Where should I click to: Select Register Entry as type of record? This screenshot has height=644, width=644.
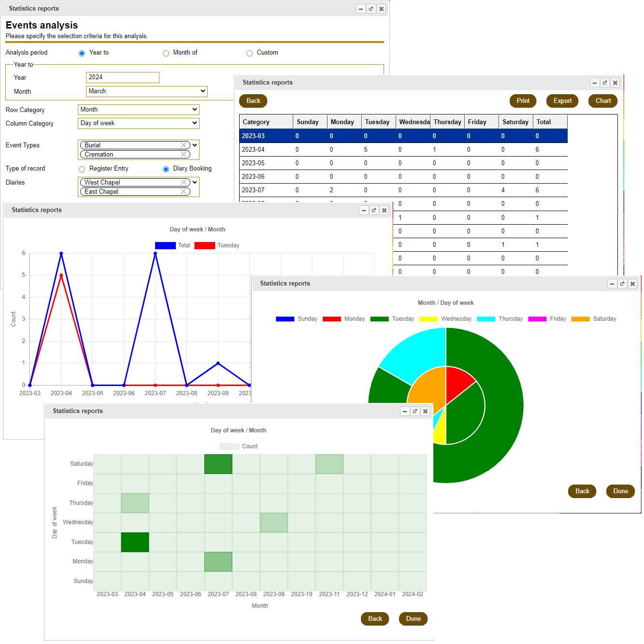(82, 169)
